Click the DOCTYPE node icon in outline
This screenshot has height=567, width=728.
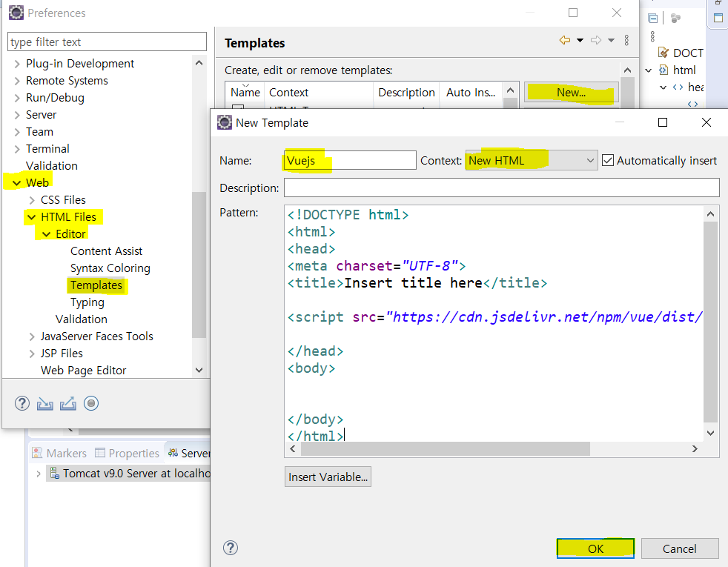tap(664, 53)
